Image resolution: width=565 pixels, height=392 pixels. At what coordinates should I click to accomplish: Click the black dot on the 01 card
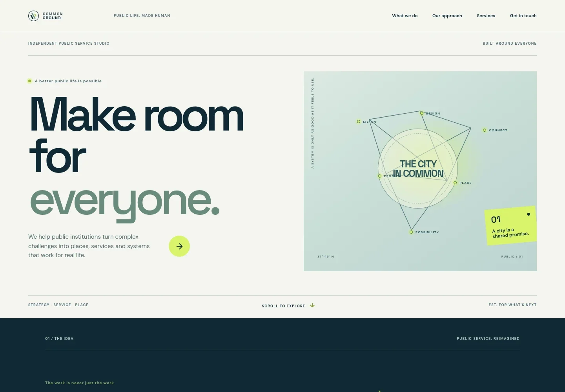[529, 214]
